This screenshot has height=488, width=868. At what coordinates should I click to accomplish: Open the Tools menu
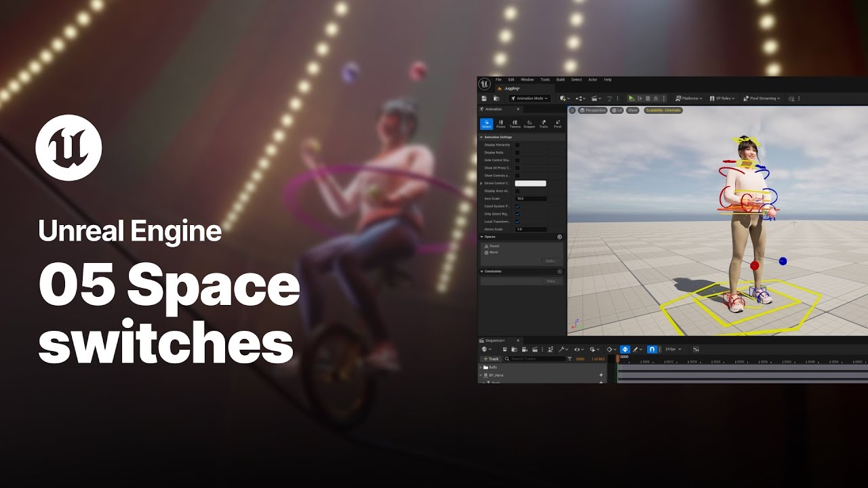pos(545,80)
